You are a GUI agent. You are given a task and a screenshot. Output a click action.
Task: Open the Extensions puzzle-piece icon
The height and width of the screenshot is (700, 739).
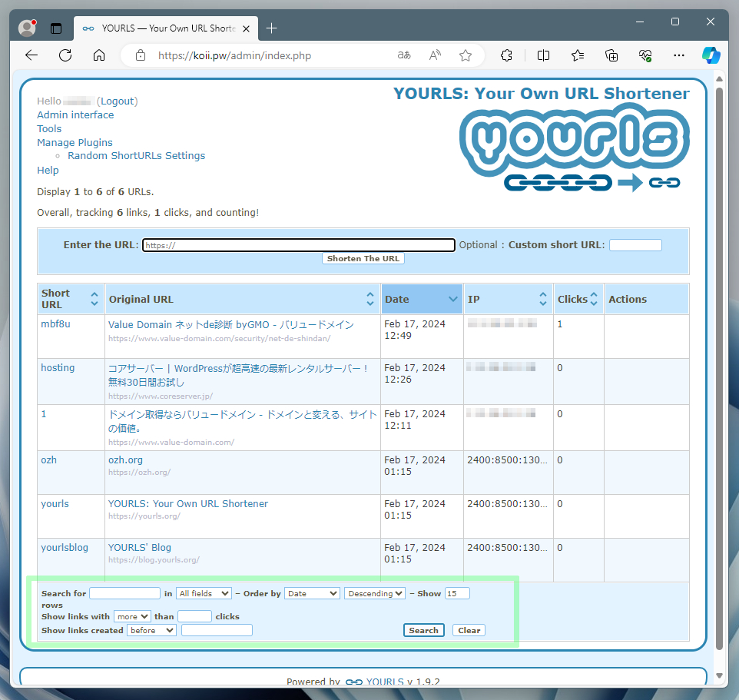(506, 55)
